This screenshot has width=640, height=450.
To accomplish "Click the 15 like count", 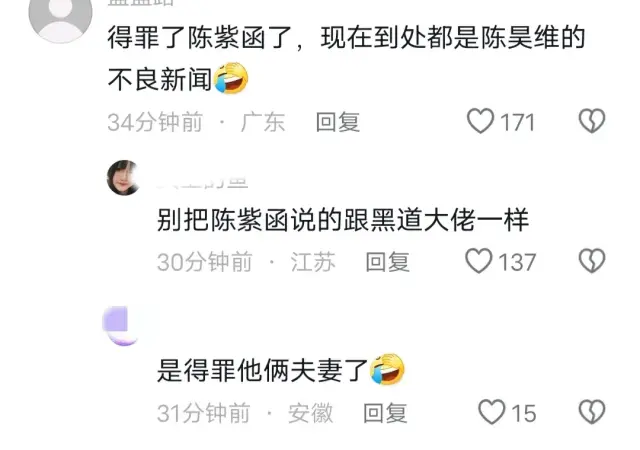I will click(524, 413).
